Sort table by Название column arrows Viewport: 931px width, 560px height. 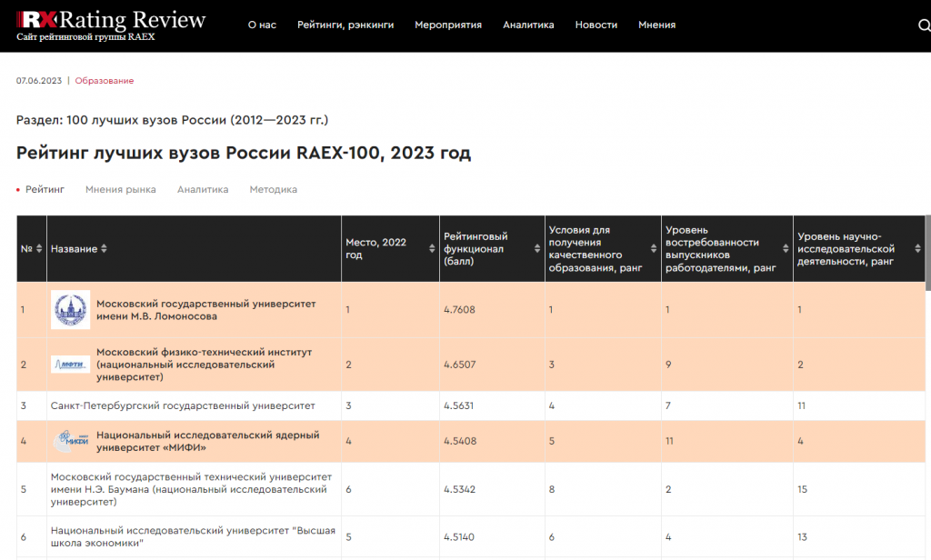(x=104, y=248)
